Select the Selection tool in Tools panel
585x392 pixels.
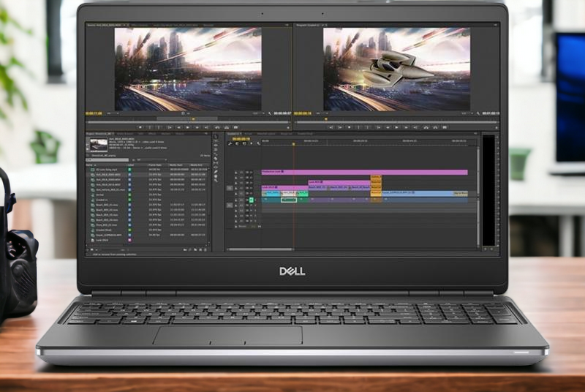[216, 137]
